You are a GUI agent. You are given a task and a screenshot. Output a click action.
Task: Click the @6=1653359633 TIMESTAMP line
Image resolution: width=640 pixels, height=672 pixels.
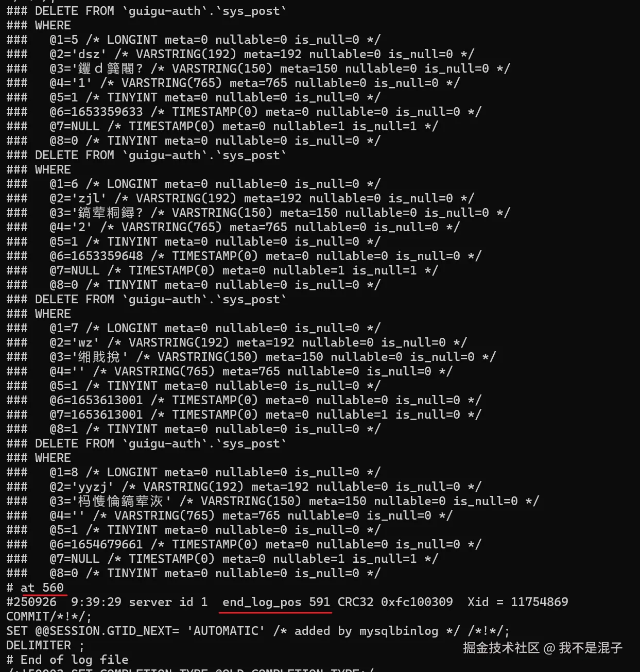click(244, 112)
